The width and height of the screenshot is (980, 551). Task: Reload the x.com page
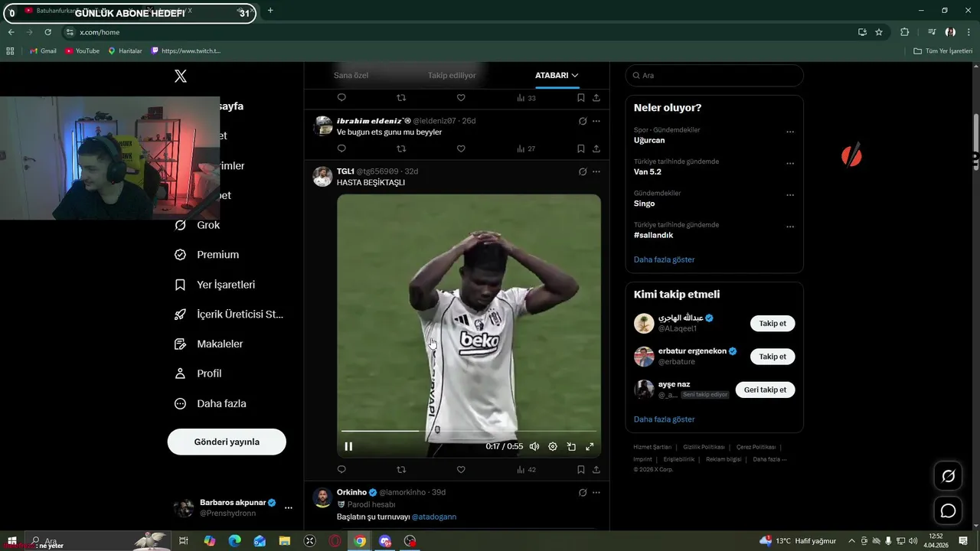(x=47, y=32)
